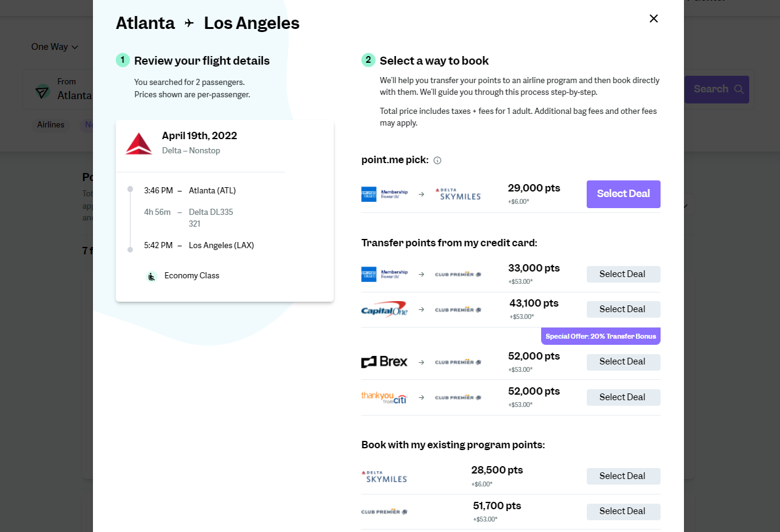Click the Brex logo
The width and height of the screenshot is (780, 532).
click(384, 362)
